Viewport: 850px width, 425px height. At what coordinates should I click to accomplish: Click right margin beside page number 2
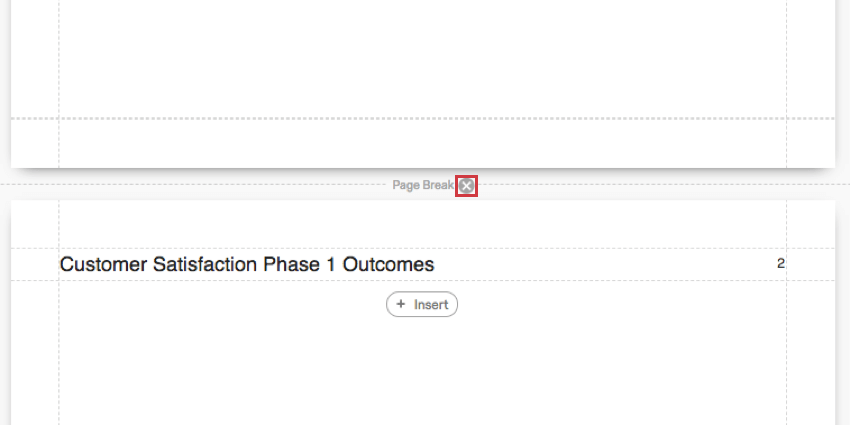point(810,265)
